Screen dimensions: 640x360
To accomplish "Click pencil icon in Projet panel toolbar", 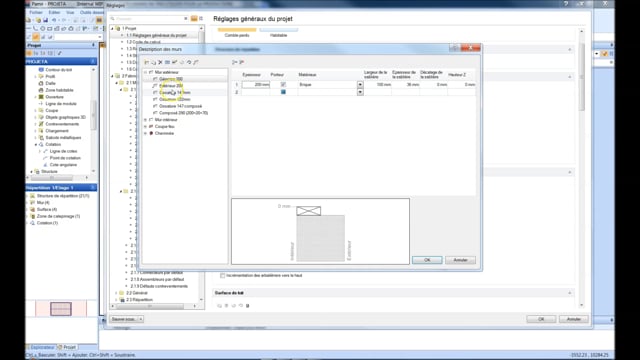I will (x=60, y=53).
